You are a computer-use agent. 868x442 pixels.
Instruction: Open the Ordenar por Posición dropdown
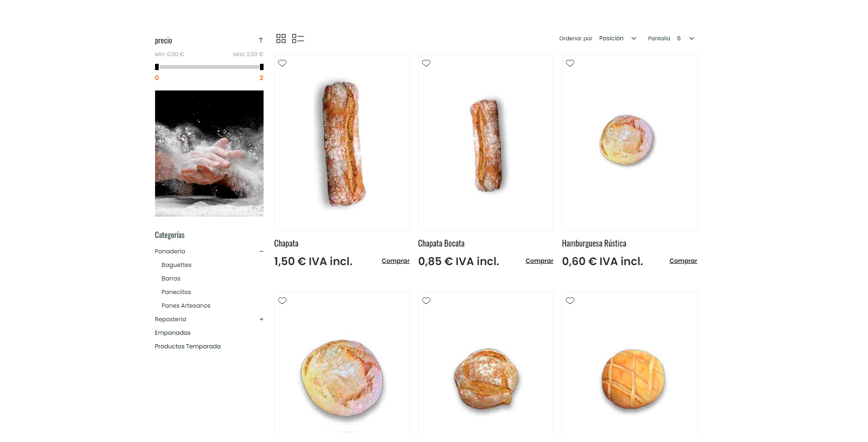coord(618,38)
